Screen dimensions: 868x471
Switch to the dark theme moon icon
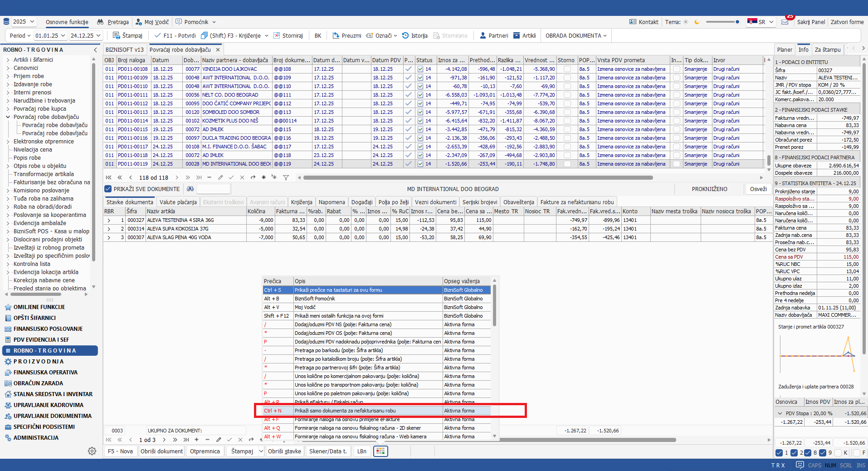coord(697,22)
